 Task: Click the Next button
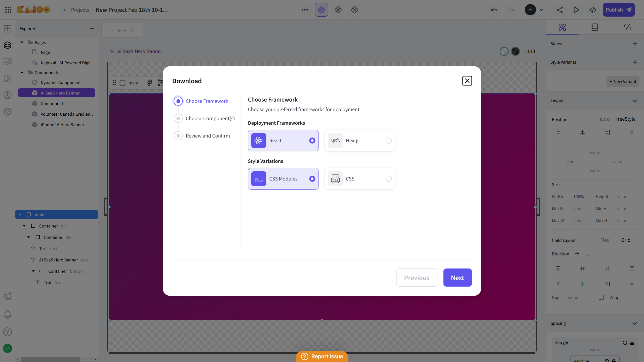tap(457, 278)
